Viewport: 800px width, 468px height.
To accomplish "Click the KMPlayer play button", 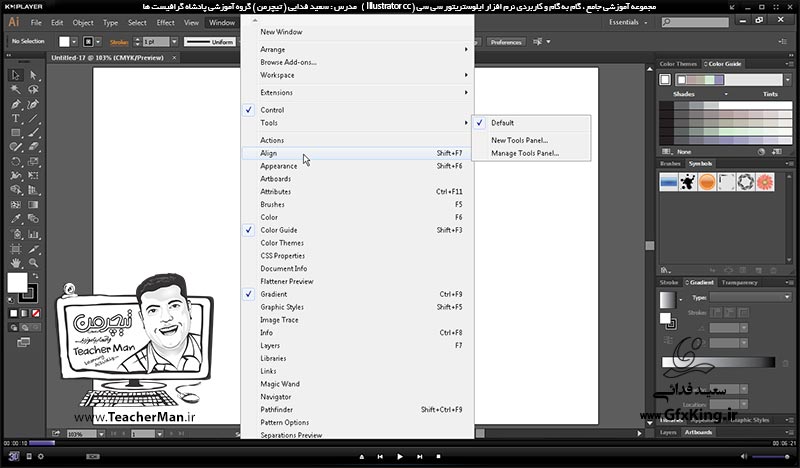I will 399,457.
